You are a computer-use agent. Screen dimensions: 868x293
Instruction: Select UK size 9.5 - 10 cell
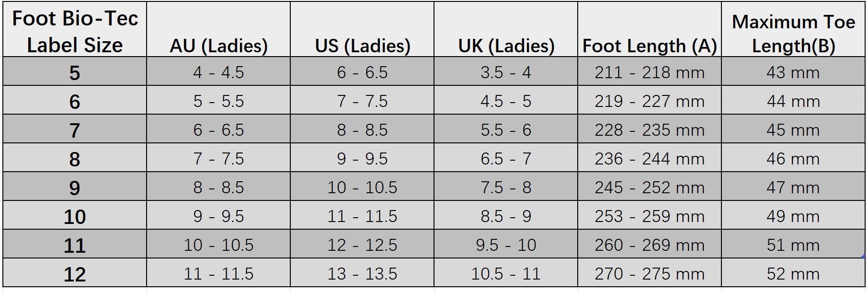click(x=506, y=244)
